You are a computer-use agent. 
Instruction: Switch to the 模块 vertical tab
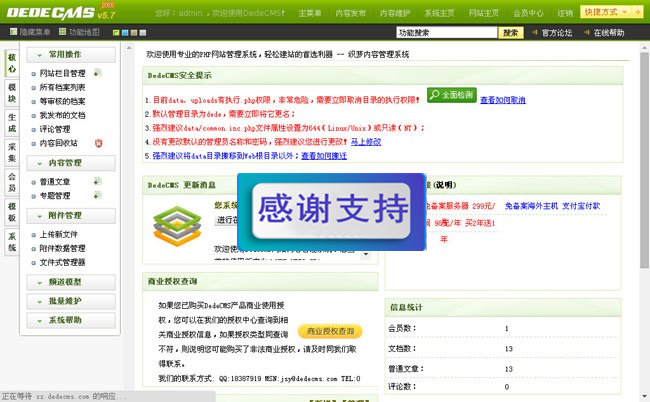(12, 93)
